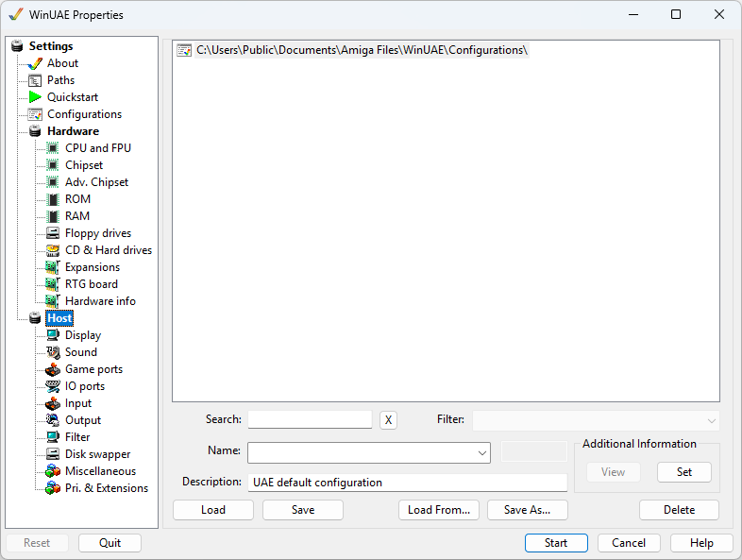This screenshot has width=742, height=560.
Task: Go to the Chipset settings page
Action: tap(84, 165)
